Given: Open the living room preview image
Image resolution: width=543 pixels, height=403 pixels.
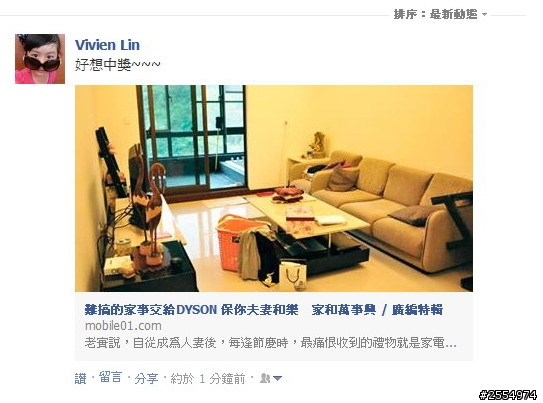Looking at the screenshot, I should (x=274, y=188).
